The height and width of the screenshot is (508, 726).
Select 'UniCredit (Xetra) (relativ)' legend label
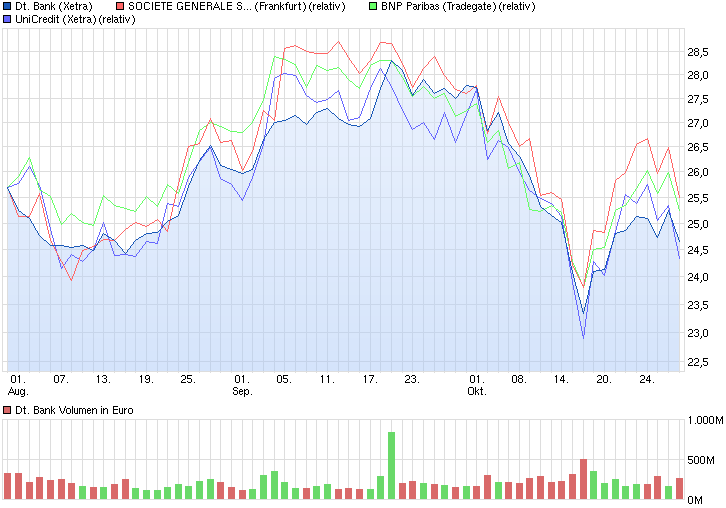pos(75,19)
